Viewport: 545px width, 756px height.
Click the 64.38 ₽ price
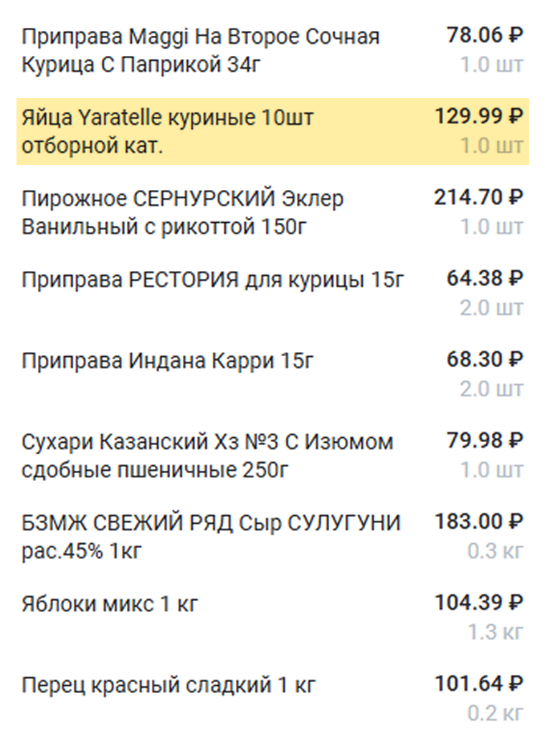(x=485, y=278)
